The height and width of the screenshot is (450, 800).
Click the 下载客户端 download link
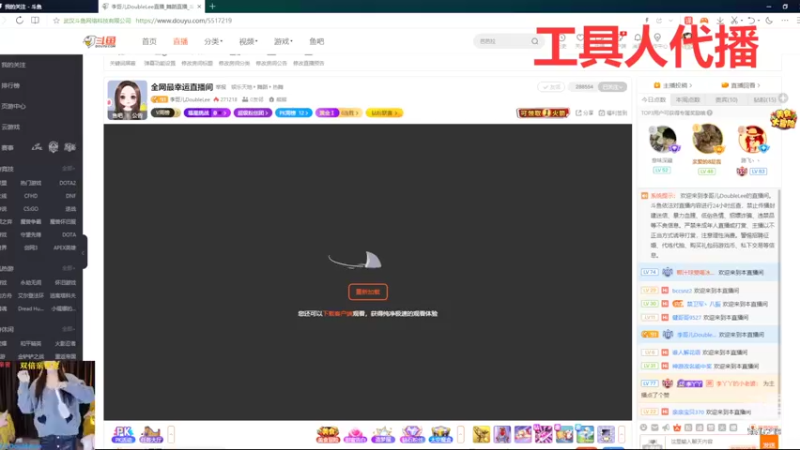pos(338,313)
